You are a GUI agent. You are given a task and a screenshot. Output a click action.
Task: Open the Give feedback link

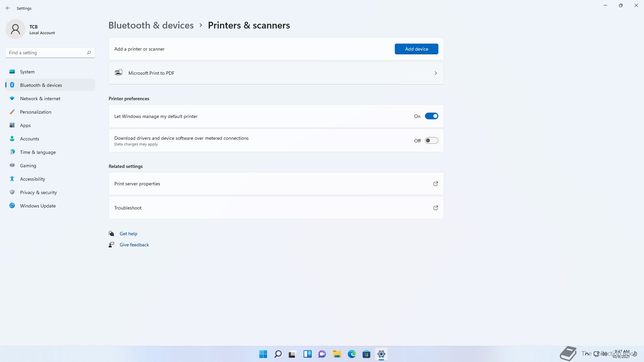click(x=134, y=245)
